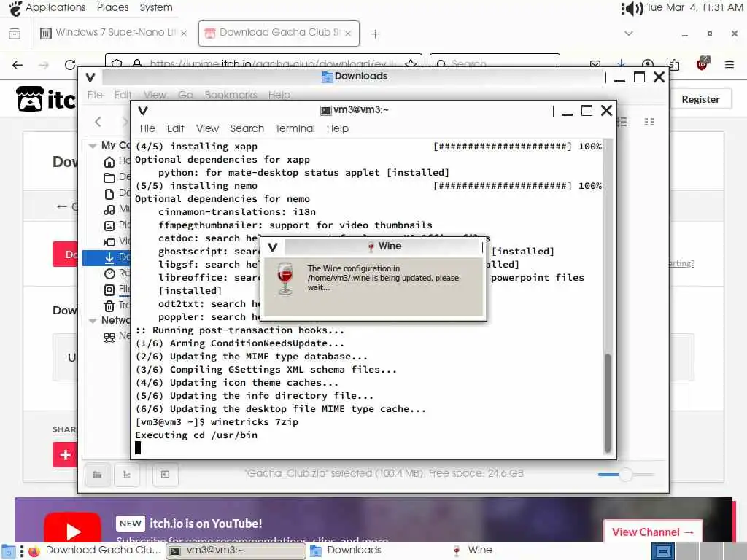Open Firefox hamburger application menu
The width and height of the screenshot is (747, 560).
[729, 64]
